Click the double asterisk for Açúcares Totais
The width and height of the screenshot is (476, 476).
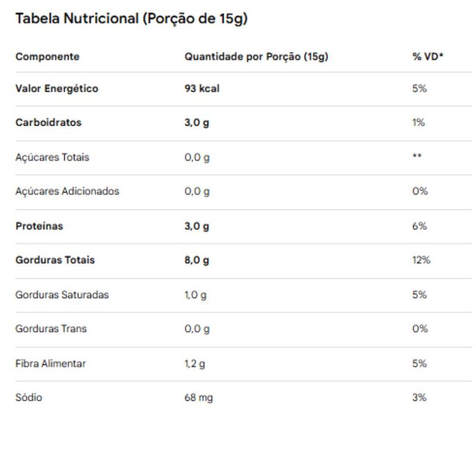(x=417, y=156)
